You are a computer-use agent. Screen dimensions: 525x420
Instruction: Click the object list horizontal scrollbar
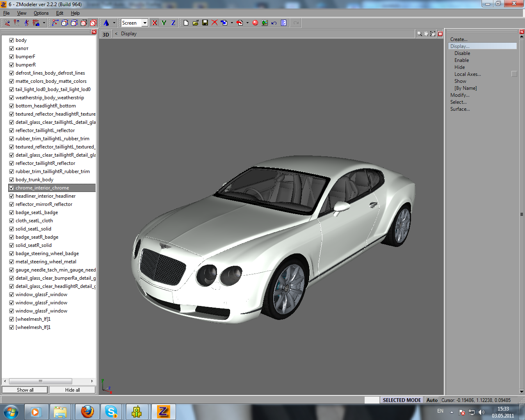coord(40,381)
